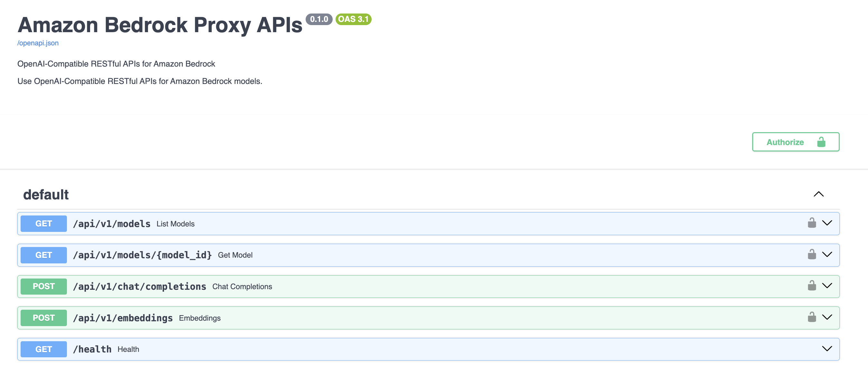Click the POST badge for Embeddings
This screenshot has height=375, width=868.
point(44,318)
